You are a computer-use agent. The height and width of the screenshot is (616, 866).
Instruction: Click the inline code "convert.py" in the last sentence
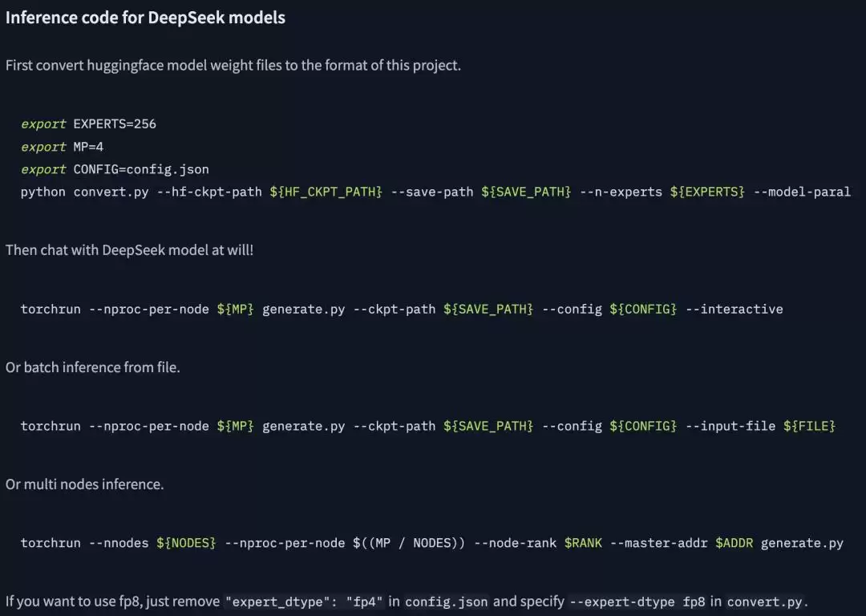click(x=764, y=602)
